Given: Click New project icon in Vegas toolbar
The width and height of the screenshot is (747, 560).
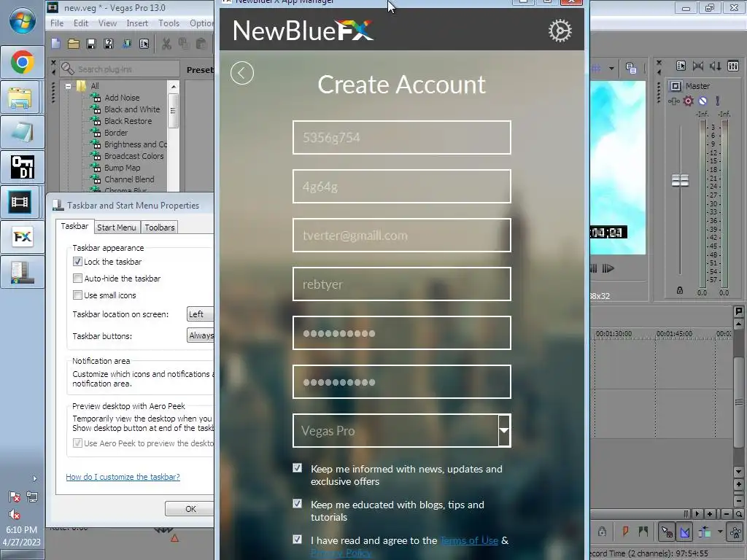Looking at the screenshot, I should [55, 44].
